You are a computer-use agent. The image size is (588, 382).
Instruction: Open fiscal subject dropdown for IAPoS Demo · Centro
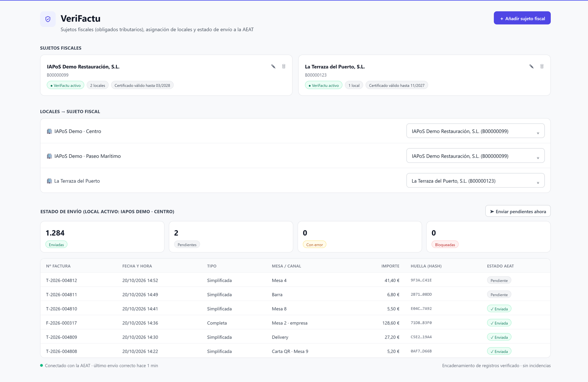pyautogui.click(x=475, y=131)
